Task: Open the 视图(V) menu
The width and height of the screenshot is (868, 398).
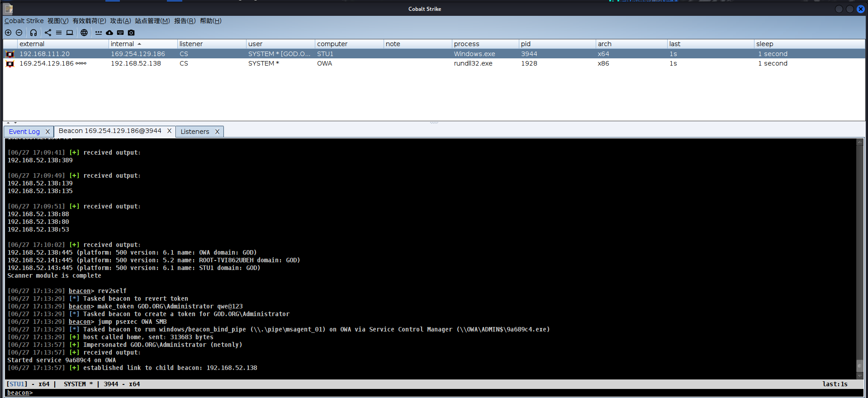Action: [58, 21]
